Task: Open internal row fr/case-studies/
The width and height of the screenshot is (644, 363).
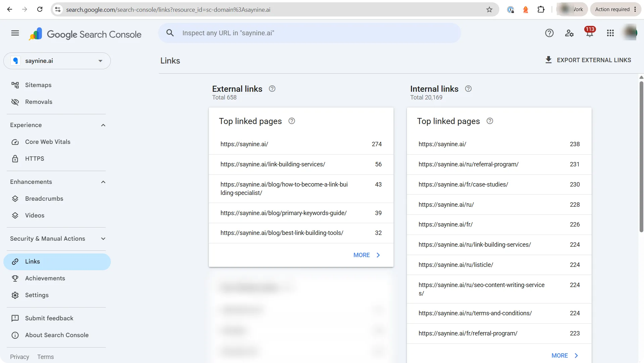Action: pyautogui.click(x=499, y=185)
